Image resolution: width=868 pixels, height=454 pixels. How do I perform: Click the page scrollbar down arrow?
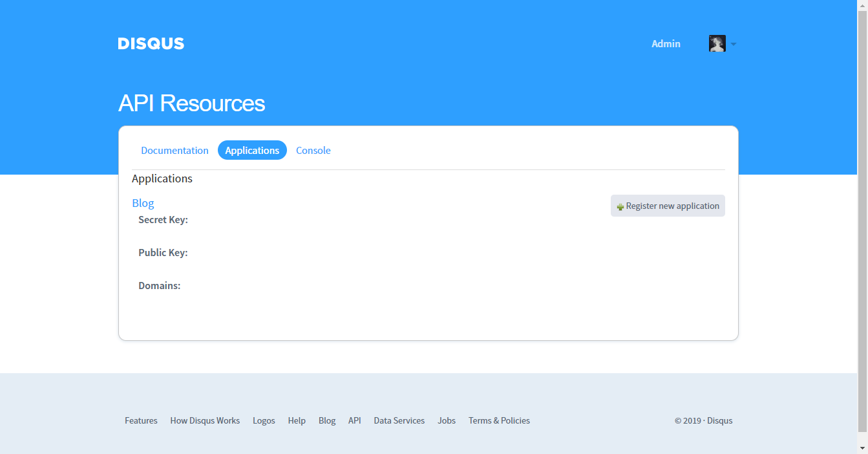862,448
